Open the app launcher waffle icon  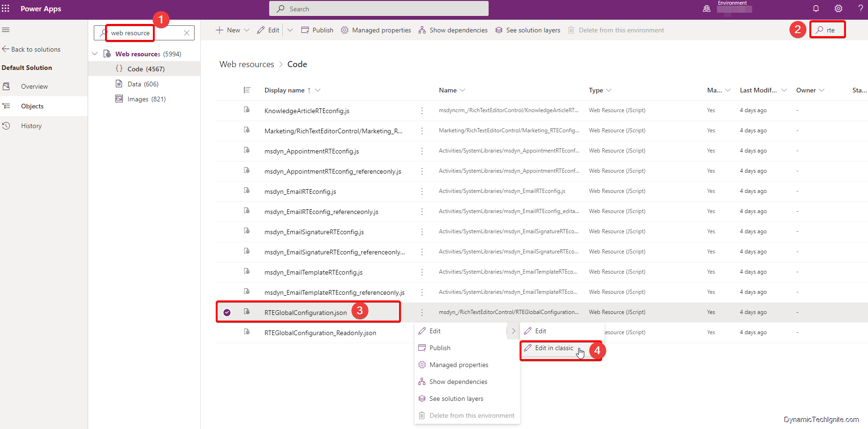(6, 8)
